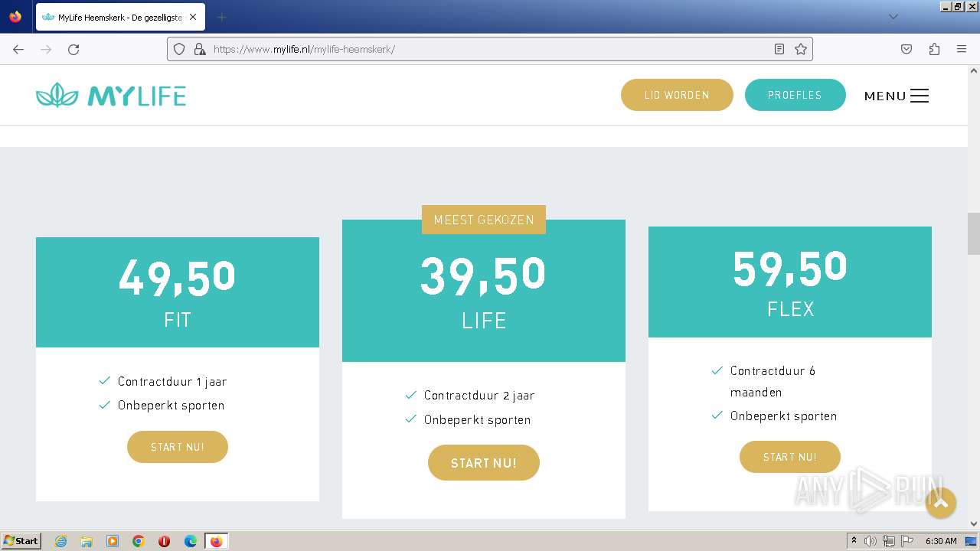Launch Edge from taskbar
This screenshot has width=980, height=551.
[x=191, y=541]
